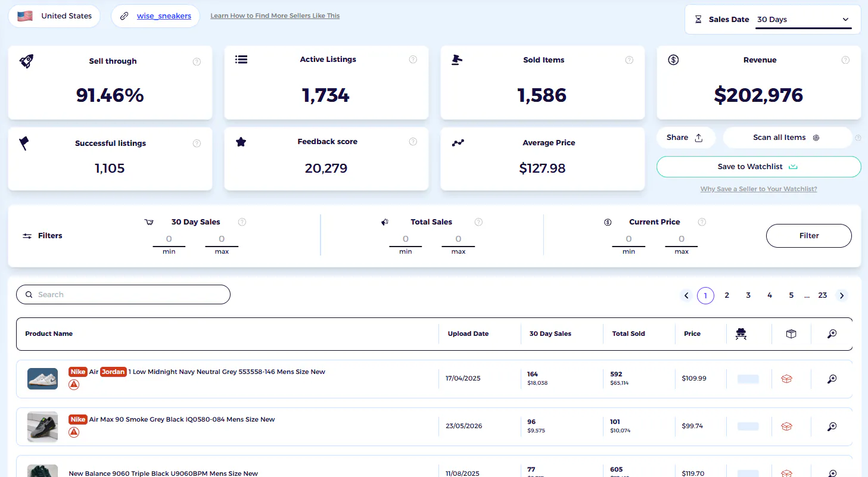868x477 pixels.
Task: Open results page 2
Action: click(727, 295)
